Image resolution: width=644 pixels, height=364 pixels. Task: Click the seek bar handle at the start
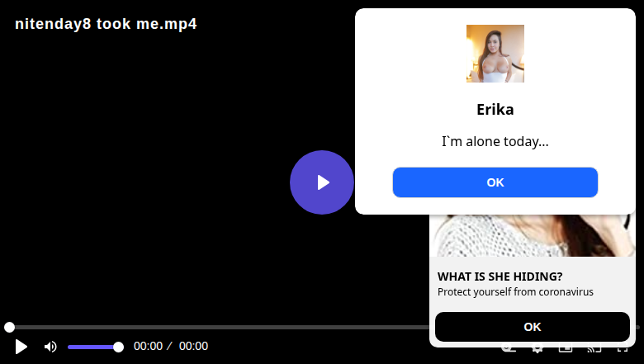(9, 327)
